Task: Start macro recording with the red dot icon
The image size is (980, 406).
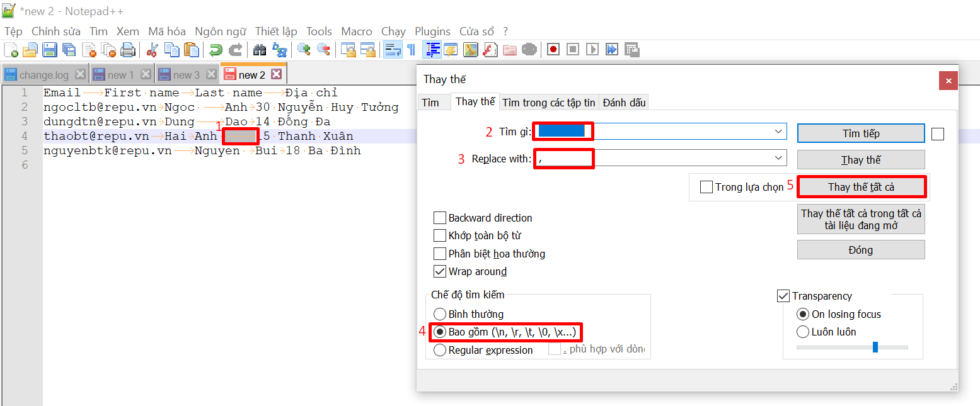Action: pyautogui.click(x=553, y=50)
